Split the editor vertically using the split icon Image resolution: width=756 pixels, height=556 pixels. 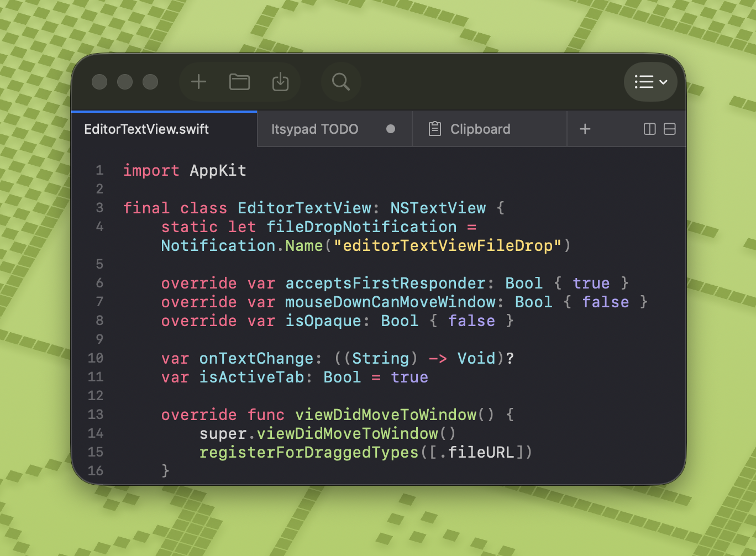click(648, 129)
